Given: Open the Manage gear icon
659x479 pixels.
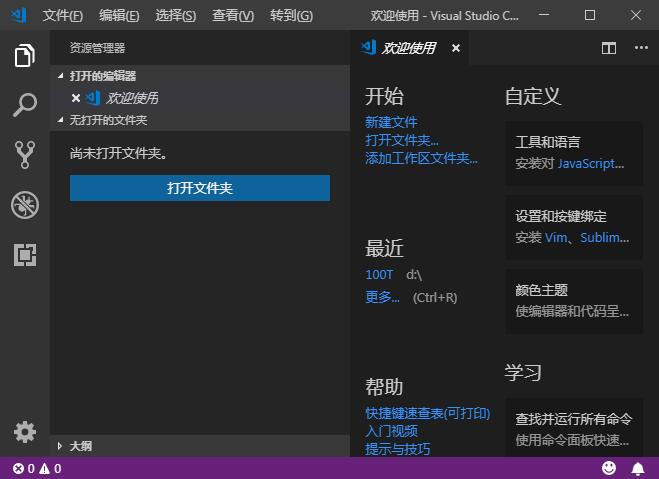Looking at the screenshot, I should (x=25, y=432).
